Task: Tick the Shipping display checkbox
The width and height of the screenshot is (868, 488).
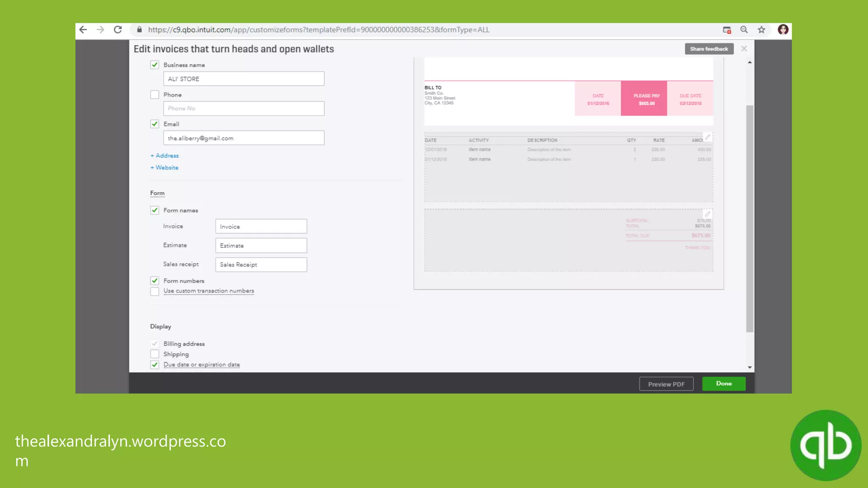Action: pos(155,354)
